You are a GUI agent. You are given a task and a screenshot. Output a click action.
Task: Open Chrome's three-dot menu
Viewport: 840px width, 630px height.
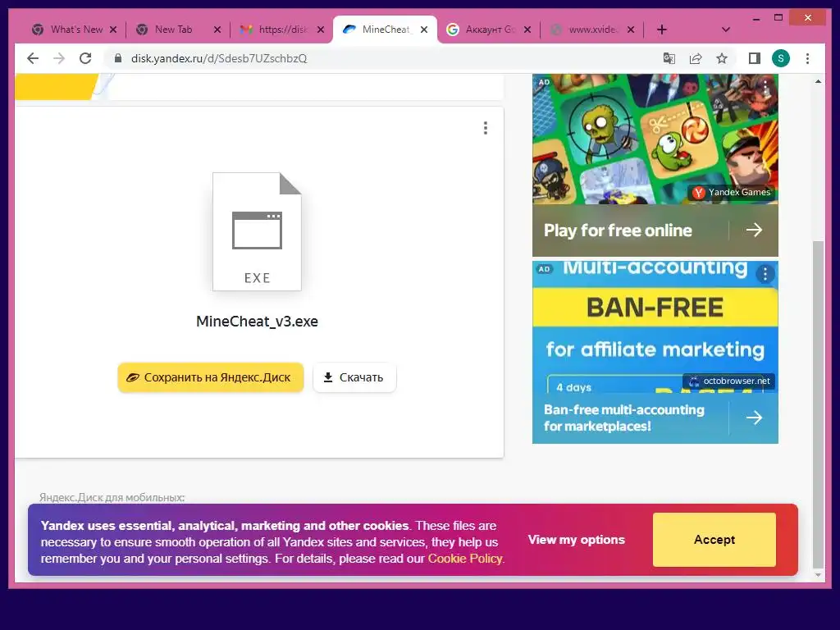[807, 58]
